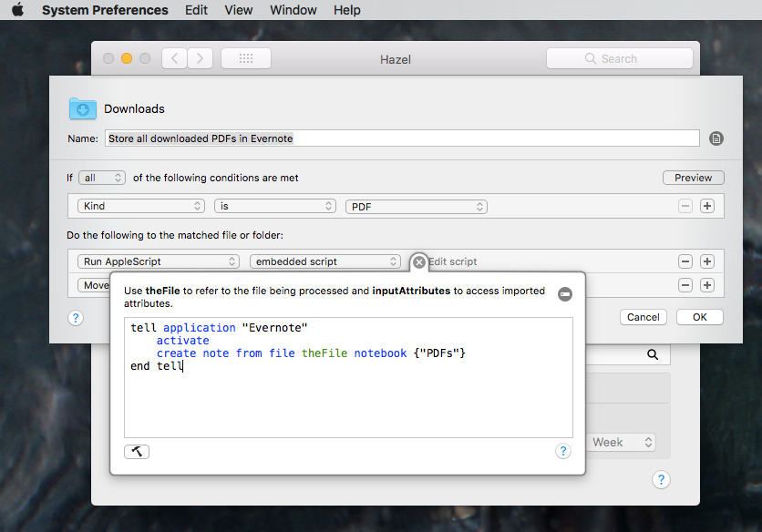Click the Edit script button
This screenshot has height=532, width=762.
(452, 261)
